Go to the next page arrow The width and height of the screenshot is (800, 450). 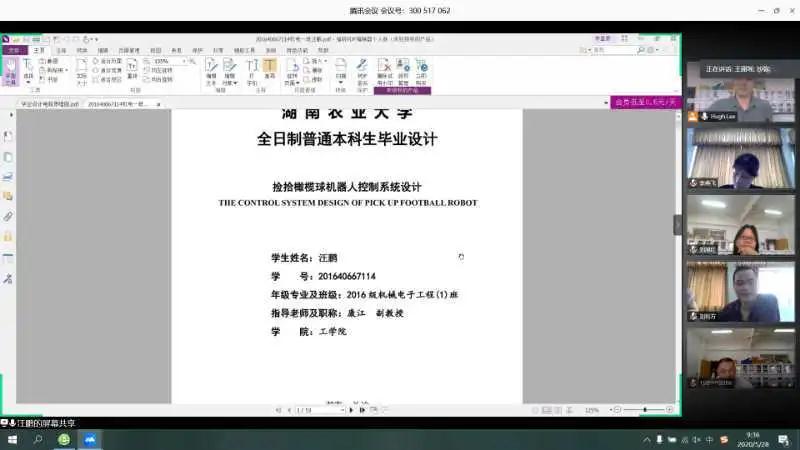pos(351,410)
